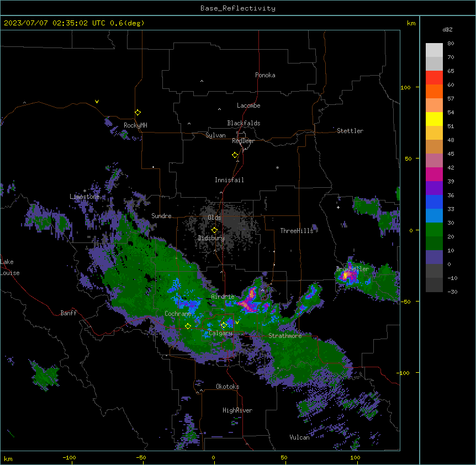Click the Strathmore city label
This screenshot has height=465, width=476.
(285, 336)
